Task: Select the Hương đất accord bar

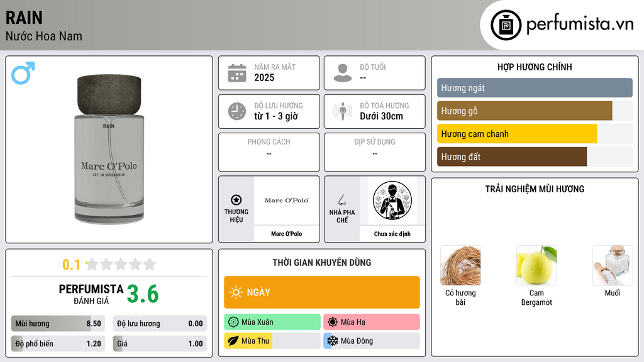Action: (x=535, y=156)
